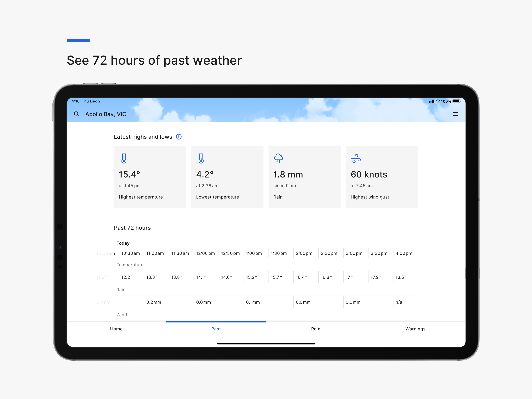Viewport: 532px width, 399px height.
Task: Open the Warnings tab
Action: (415, 329)
